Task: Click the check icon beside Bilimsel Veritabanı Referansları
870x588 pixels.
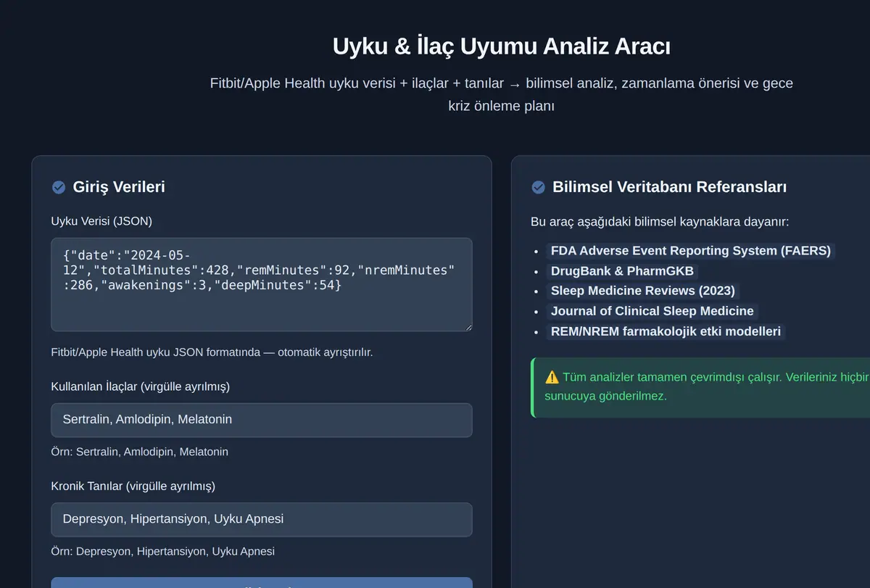Action: point(539,188)
